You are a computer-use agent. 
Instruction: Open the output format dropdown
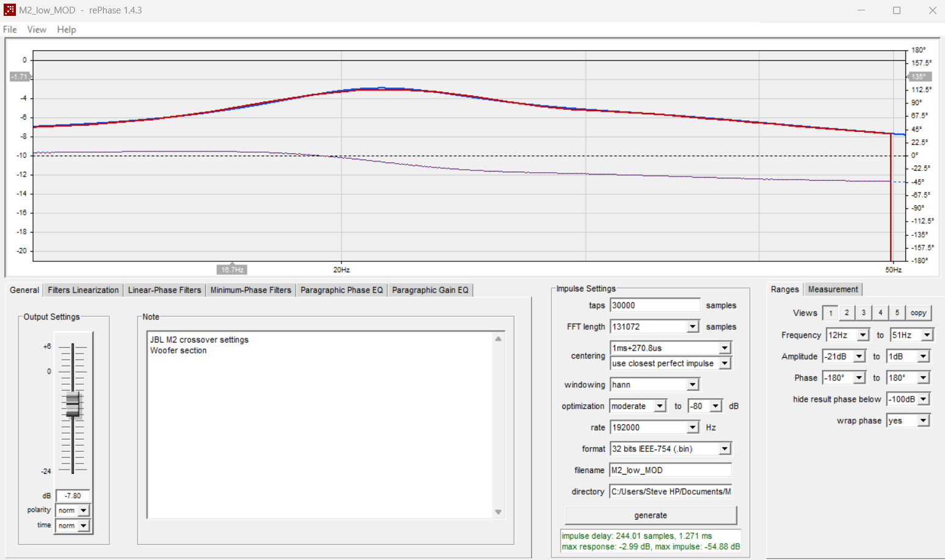(724, 449)
